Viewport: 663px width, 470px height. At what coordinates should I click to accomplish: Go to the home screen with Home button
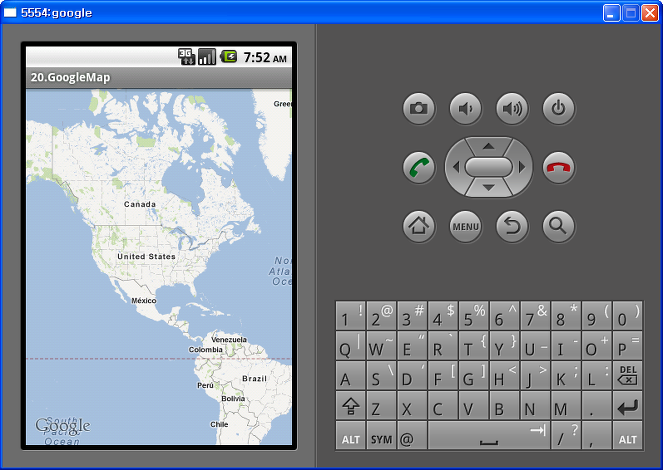click(x=419, y=227)
